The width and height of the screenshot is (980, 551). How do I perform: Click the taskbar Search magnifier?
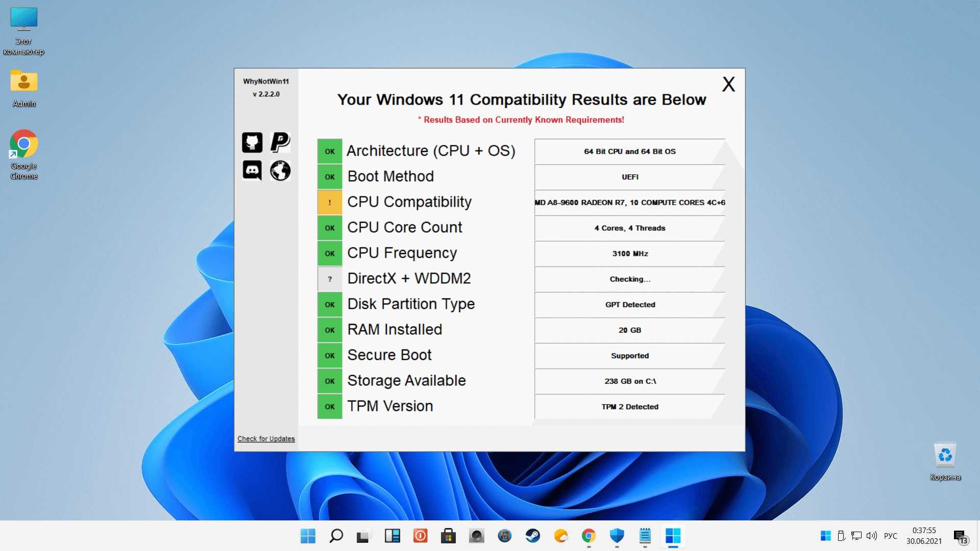[336, 536]
